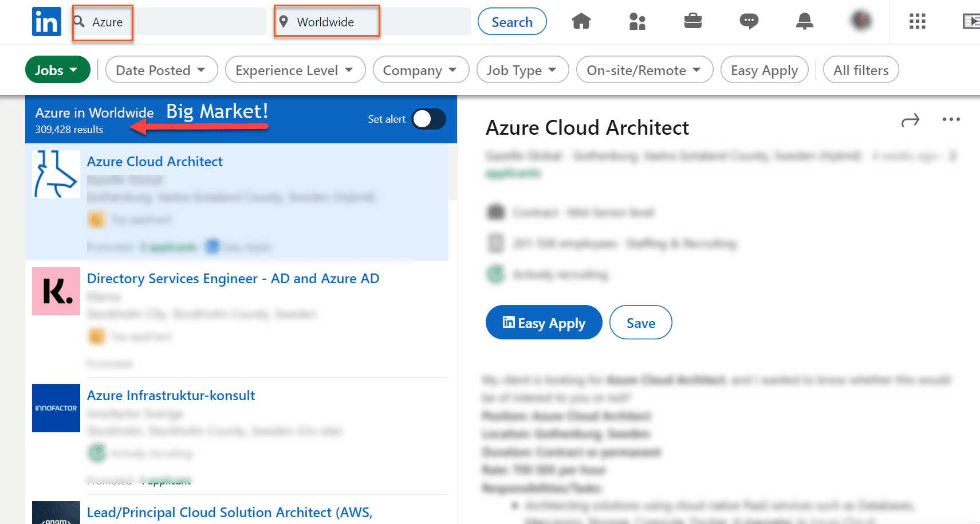Click the job results list scrollbar
The image size is (980, 524).
click(x=453, y=172)
